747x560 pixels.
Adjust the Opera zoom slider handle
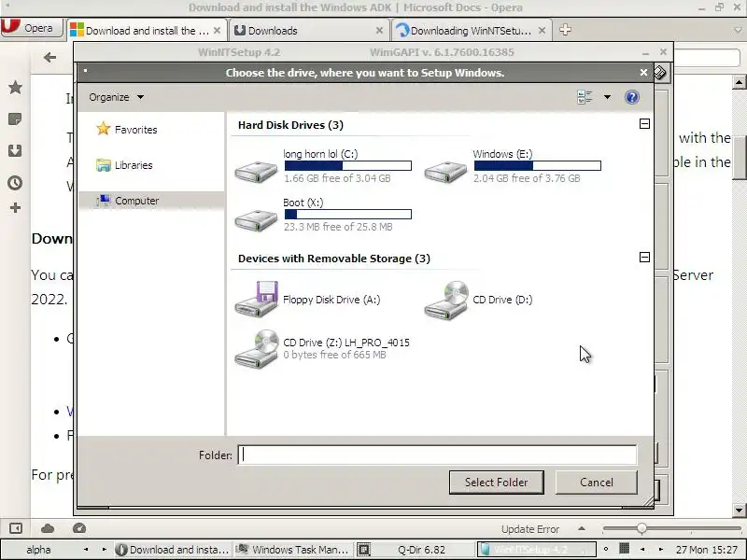pos(641,528)
